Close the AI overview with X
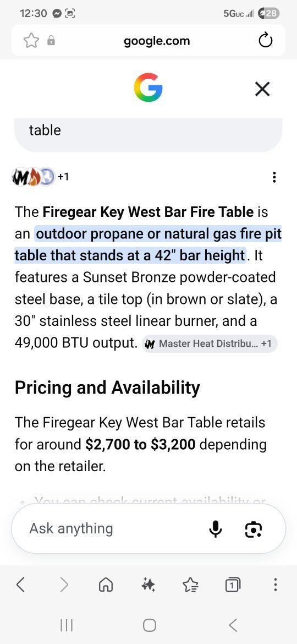 [x=262, y=89]
